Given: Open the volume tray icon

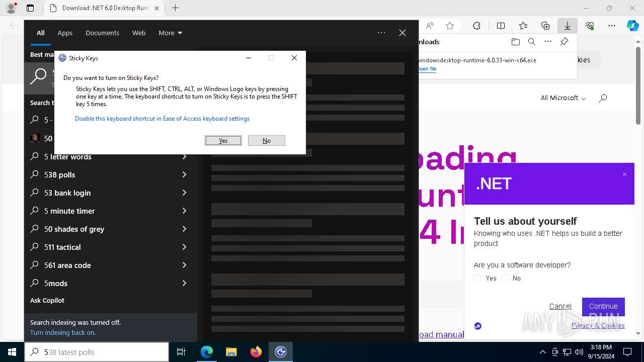Looking at the screenshot, I should 579,352.
